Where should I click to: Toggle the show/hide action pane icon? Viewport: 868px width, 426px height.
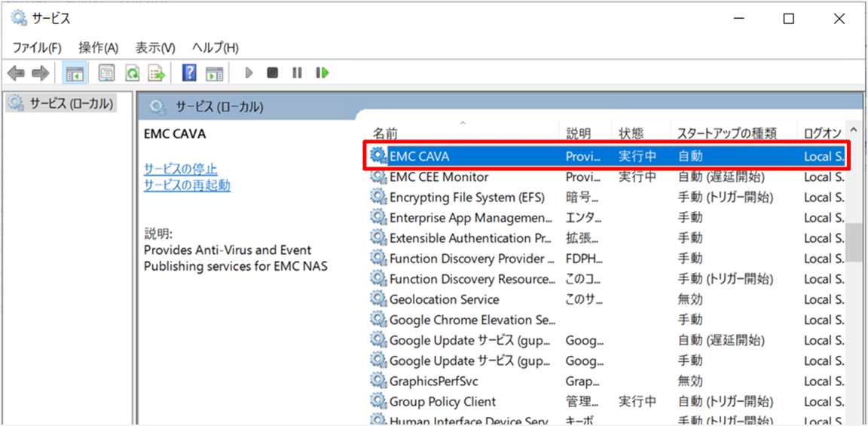(x=214, y=72)
